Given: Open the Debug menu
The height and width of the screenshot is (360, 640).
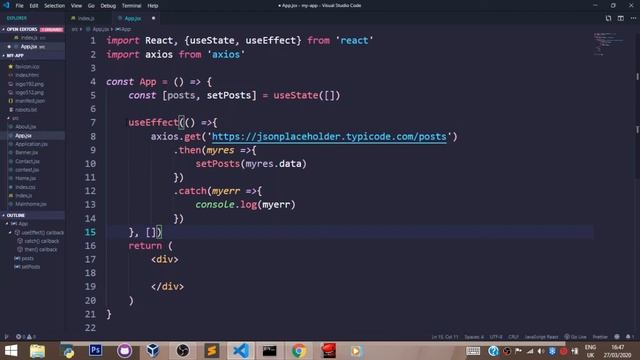Looking at the screenshot, I should click(x=108, y=6).
